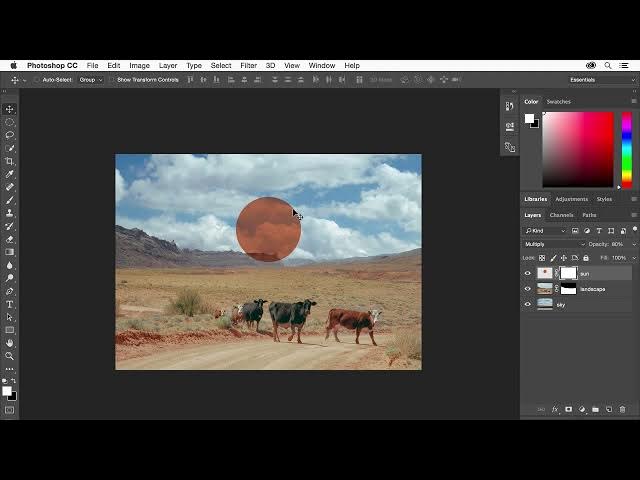Switch to the Channels tab
Viewport: 640px width, 480px height.
tap(561, 215)
